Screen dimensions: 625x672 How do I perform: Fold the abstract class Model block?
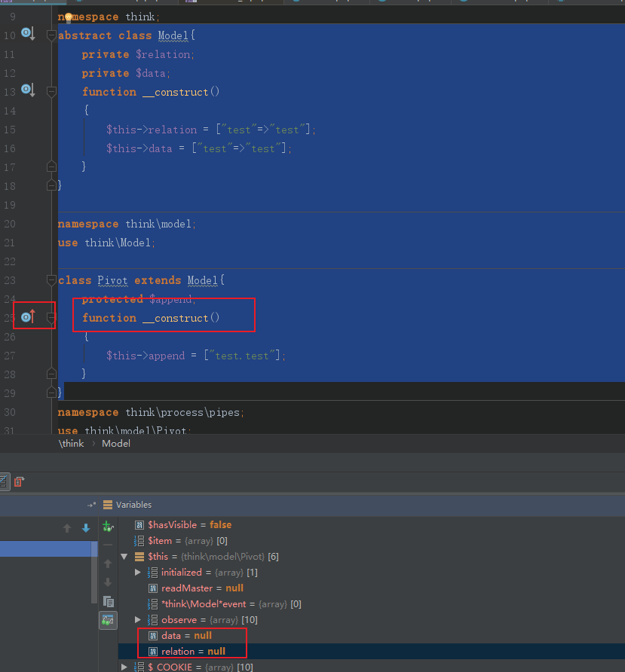pyautogui.click(x=51, y=35)
